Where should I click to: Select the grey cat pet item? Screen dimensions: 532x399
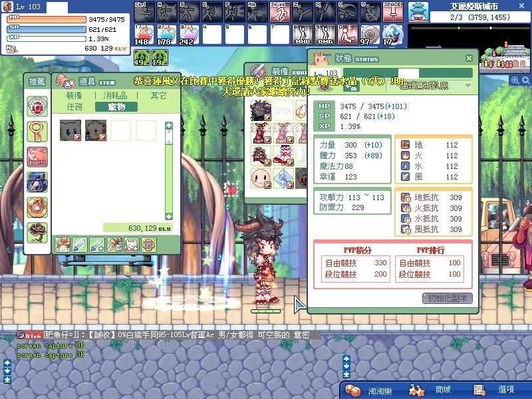coord(70,130)
